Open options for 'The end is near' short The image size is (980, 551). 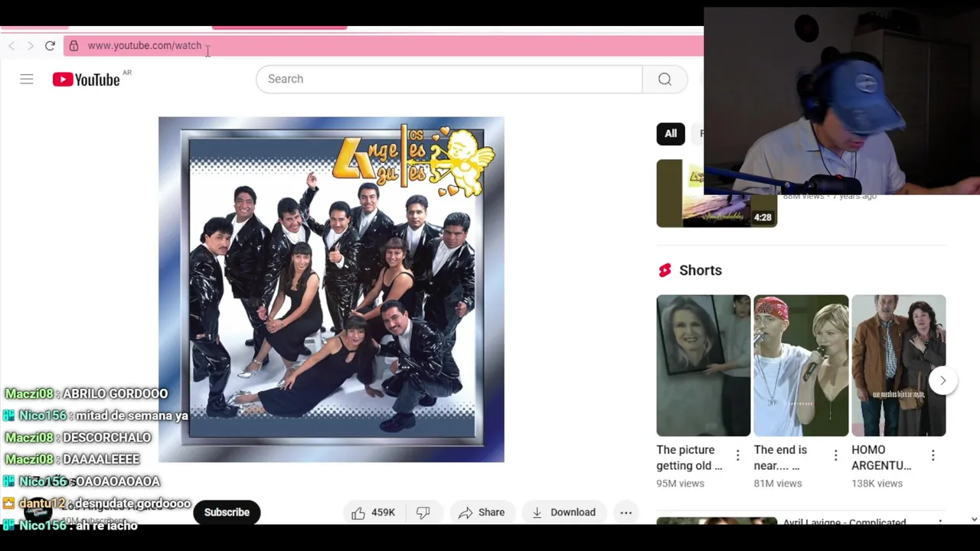(835, 455)
